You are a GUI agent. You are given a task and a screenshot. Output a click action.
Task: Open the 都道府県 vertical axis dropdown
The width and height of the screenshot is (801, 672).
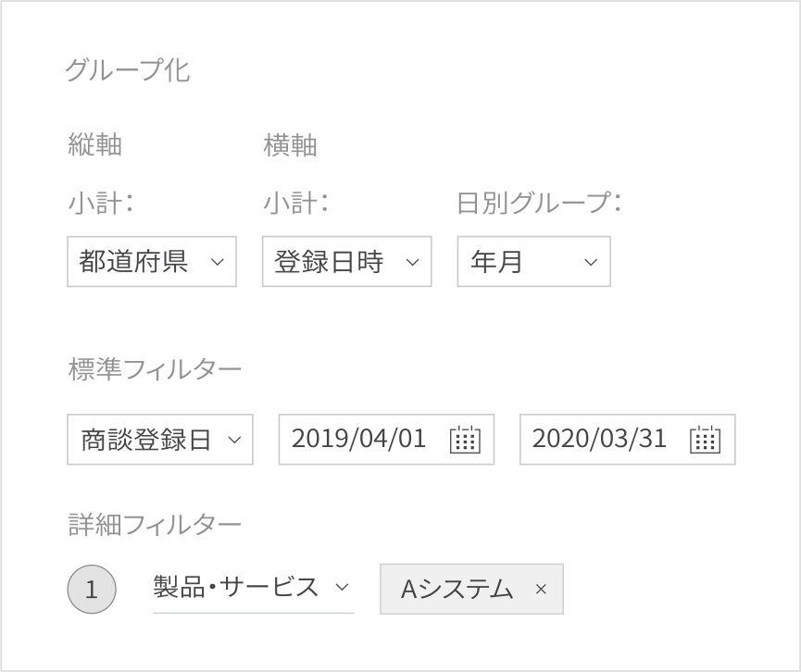152,262
